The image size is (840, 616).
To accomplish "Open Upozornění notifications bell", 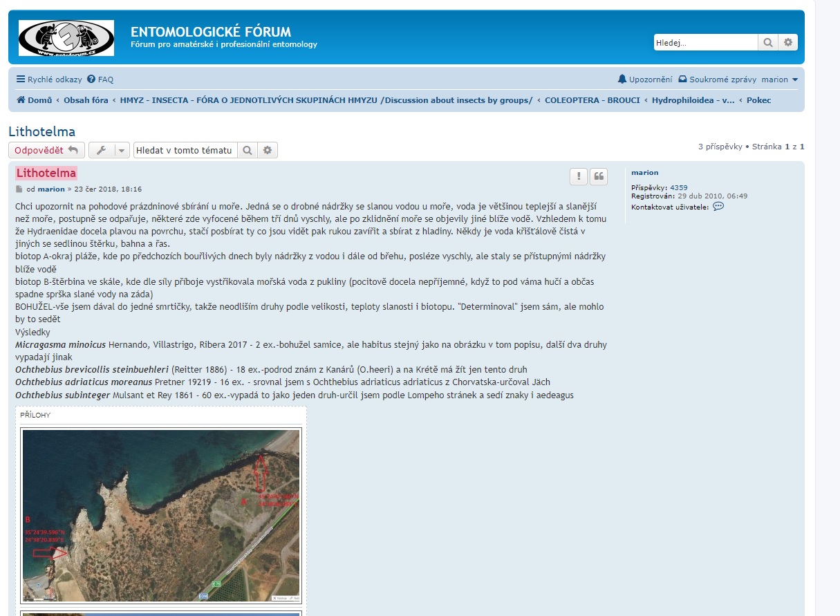I will [644, 80].
